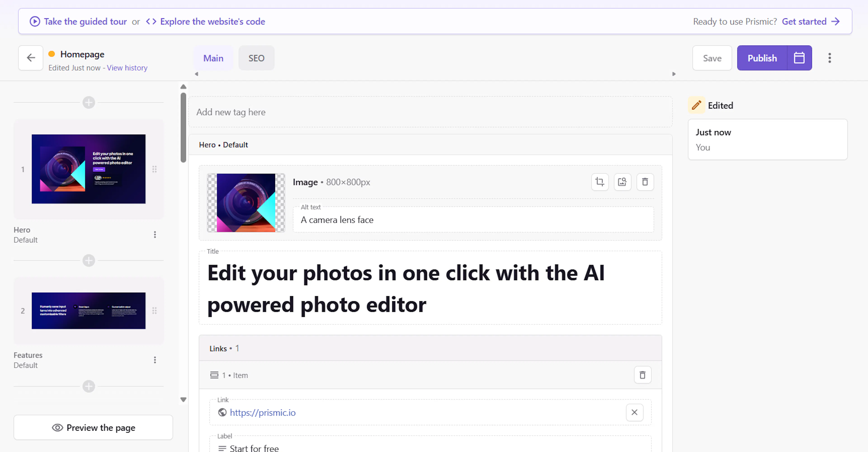This screenshot has width=868, height=452.
Task: Go back using the arrow beside Homepage
Action: pos(30,58)
